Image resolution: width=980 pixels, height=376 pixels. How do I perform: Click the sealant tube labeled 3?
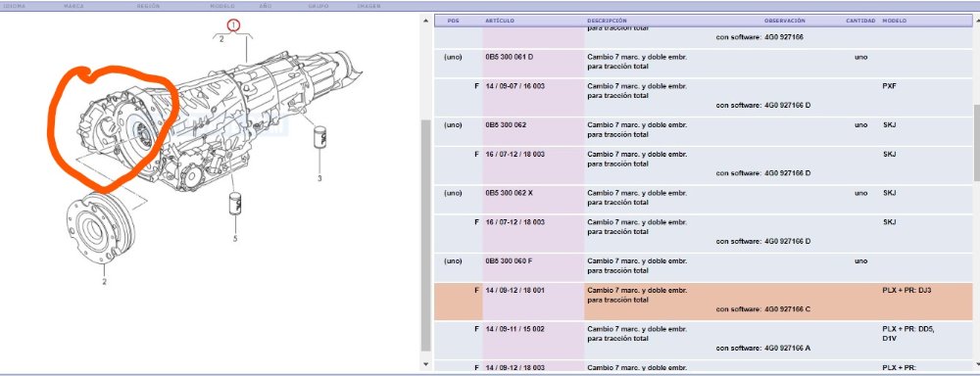point(320,137)
